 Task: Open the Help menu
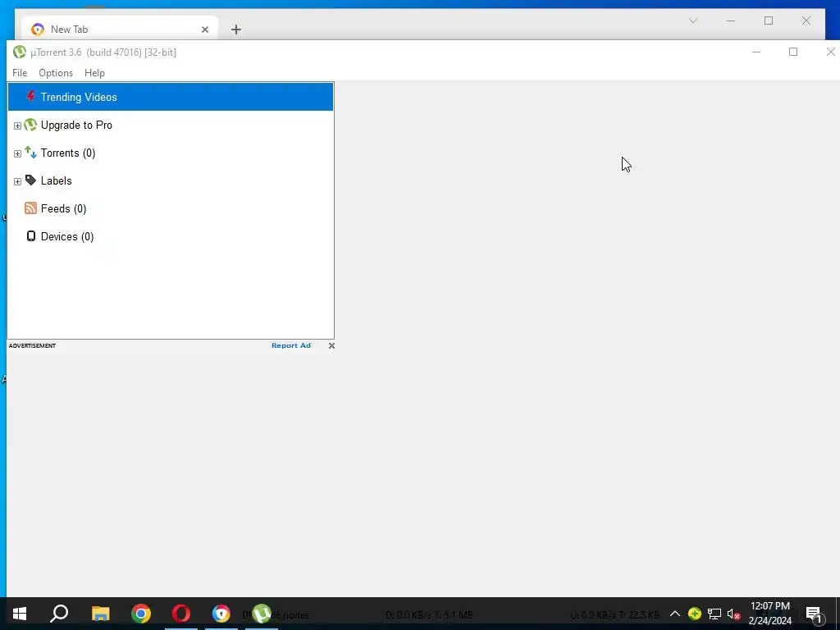tap(95, 73)
